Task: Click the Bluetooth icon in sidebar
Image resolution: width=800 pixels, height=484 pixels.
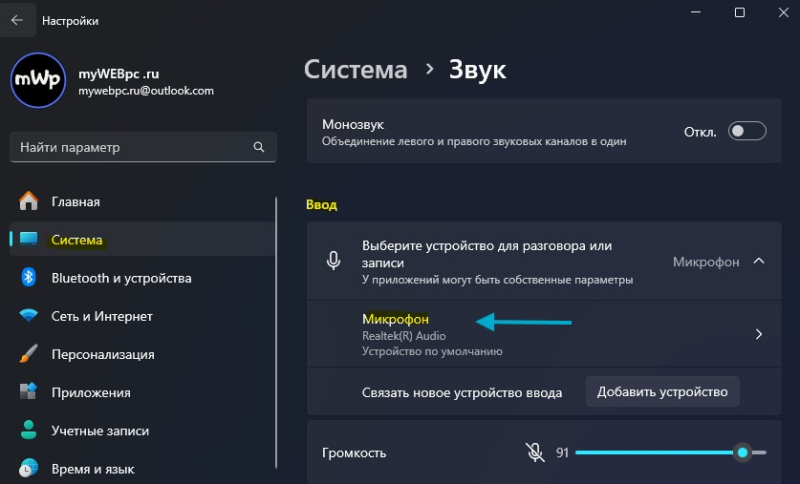Action: (29, 278)
